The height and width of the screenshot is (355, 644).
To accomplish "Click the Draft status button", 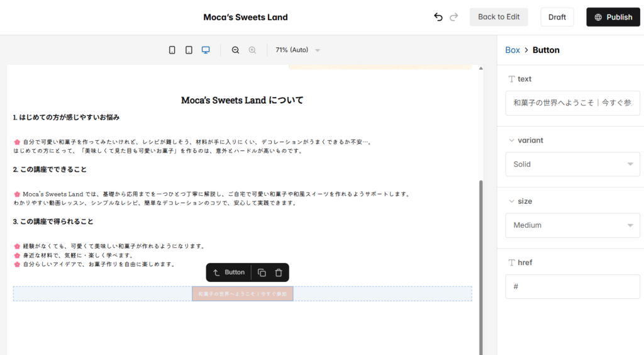I will (x=557, y=17).
